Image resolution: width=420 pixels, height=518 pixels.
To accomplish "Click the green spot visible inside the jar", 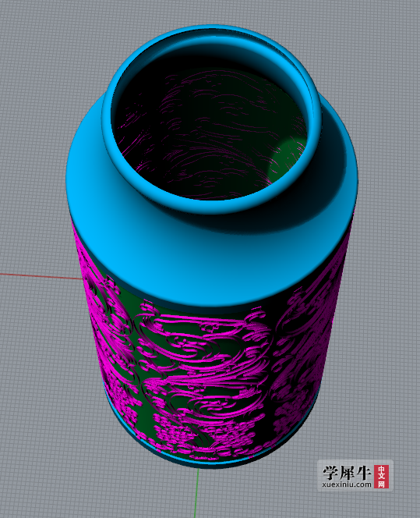I will [285, 158].
